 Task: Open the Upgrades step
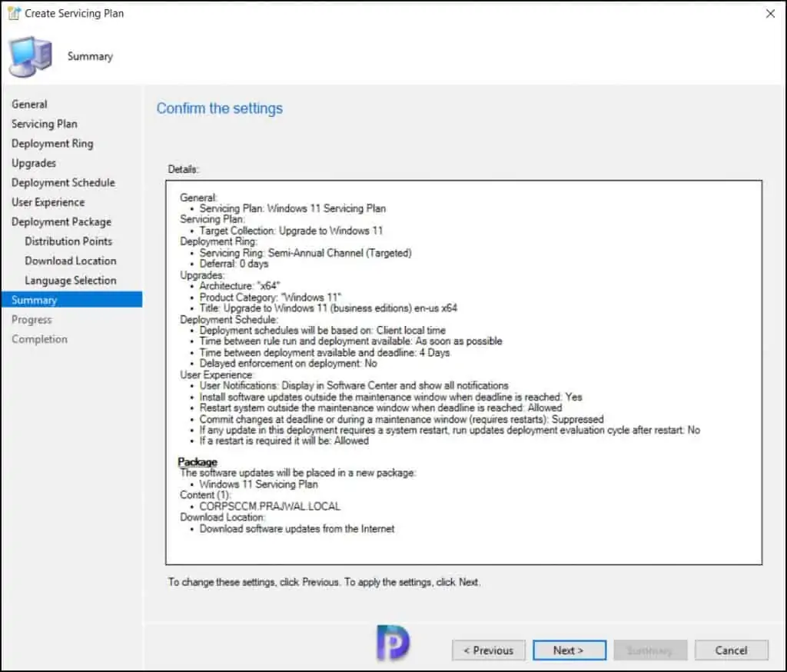click(34, 163)
